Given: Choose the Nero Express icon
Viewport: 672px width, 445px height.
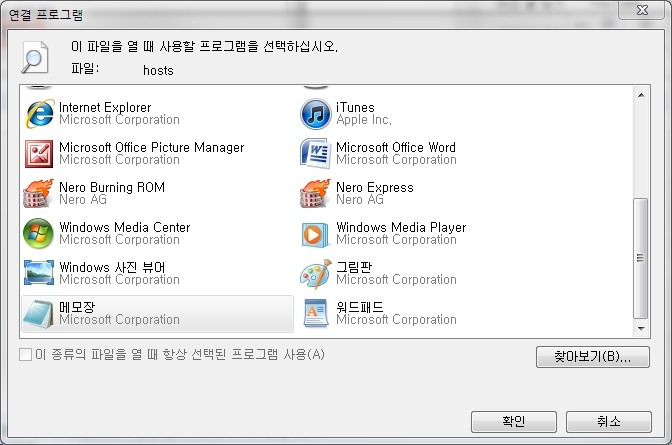Looking at the screenshot, I should [x=315, y=193].
